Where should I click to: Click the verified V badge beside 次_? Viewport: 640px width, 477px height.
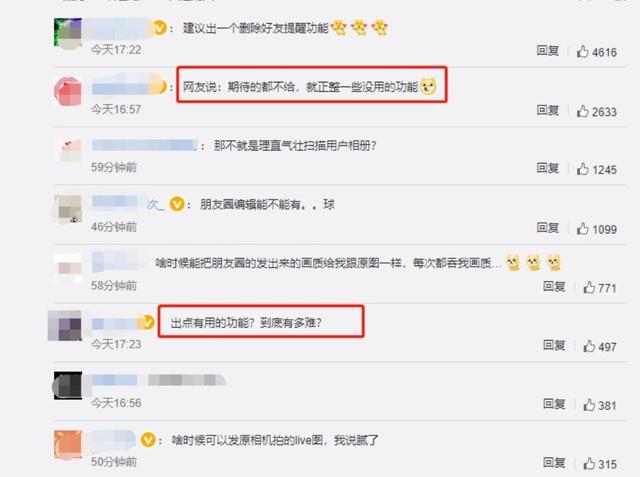(177, 204)
